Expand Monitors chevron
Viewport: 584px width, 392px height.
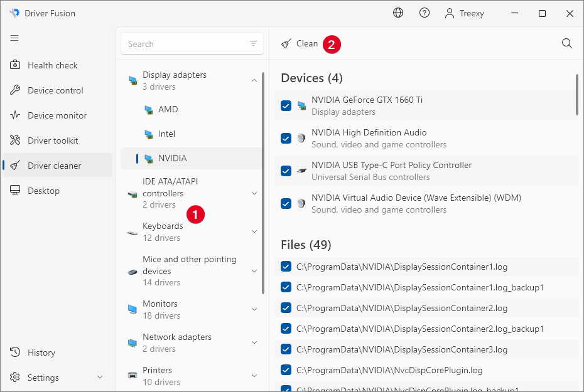click(254, 309)
